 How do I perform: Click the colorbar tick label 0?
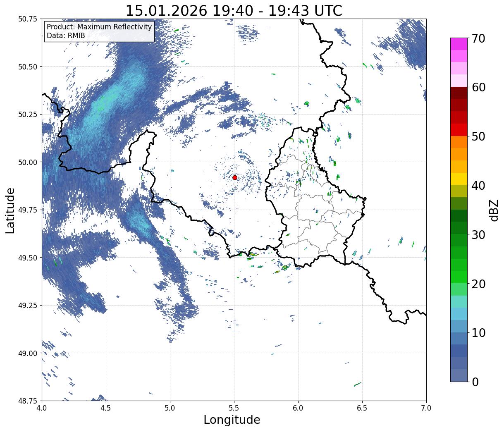click(x=475, y=382)
